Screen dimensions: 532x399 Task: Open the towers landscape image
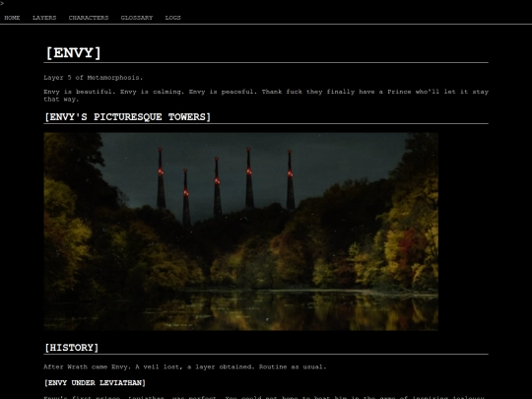point(241,232)
